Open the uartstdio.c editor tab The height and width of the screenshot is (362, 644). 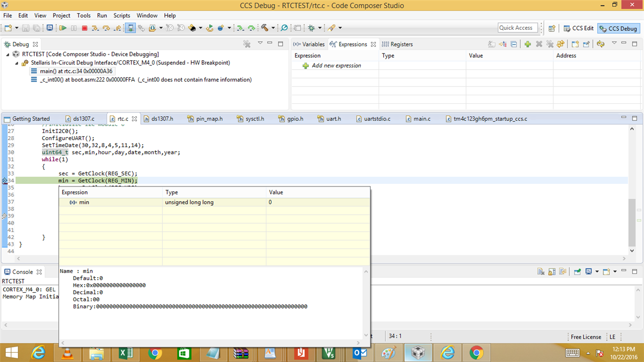pyautogui.click(x=373, y=119)
